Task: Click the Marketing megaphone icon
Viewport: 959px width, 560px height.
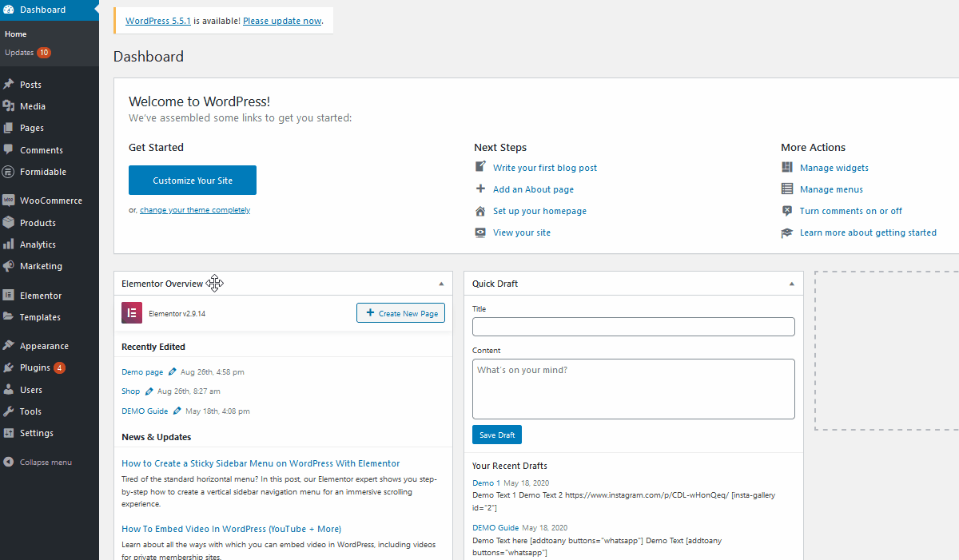Action: pyautogui.click(x=9, y=266)
